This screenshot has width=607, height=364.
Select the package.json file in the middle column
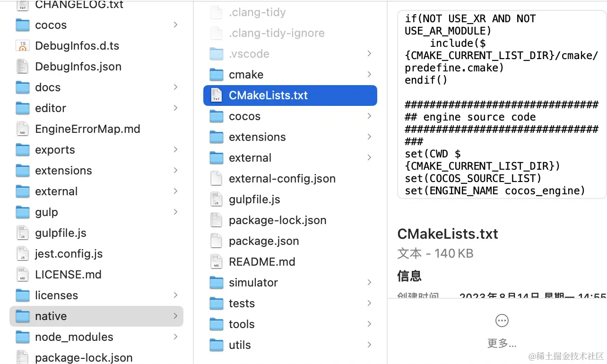264,241
